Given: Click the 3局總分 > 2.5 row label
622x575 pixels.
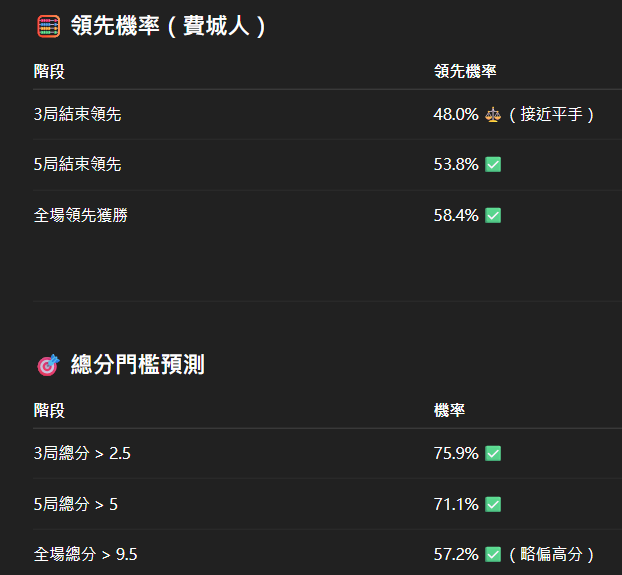Looking at the screenshot, I should pos(82,453).
